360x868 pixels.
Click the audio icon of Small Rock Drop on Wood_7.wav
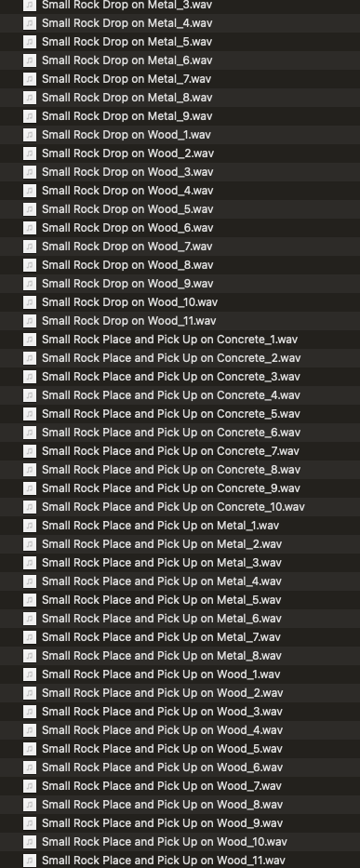[30, 247]
